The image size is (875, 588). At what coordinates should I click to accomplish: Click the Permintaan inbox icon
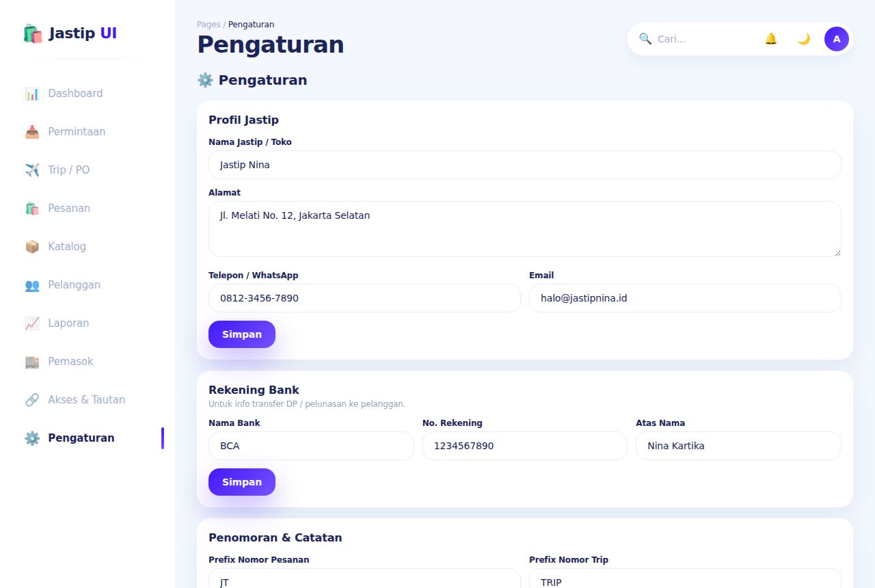click(32, 132)
